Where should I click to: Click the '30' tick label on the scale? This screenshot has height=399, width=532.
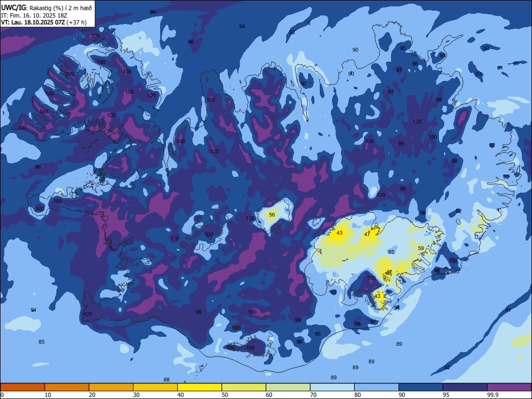[x=136, y=395]
